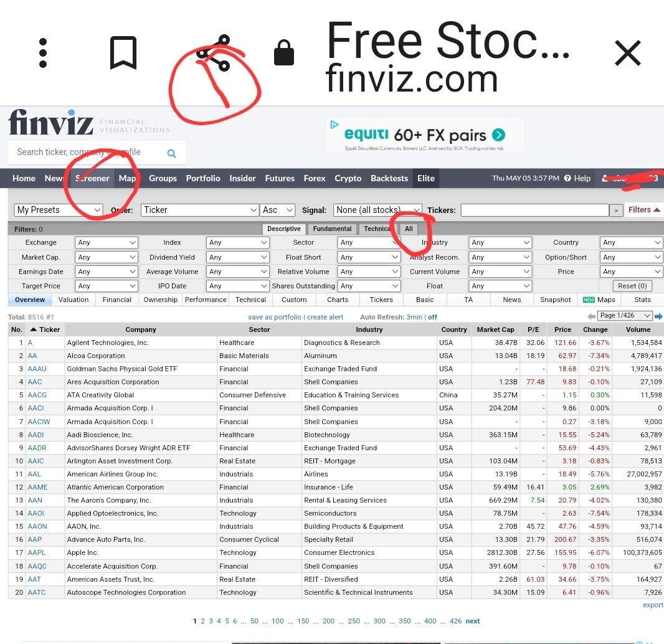The height and width of the screenshot is (644, 664).
Task: Open the Performance view tab
Action: [206, 300]
